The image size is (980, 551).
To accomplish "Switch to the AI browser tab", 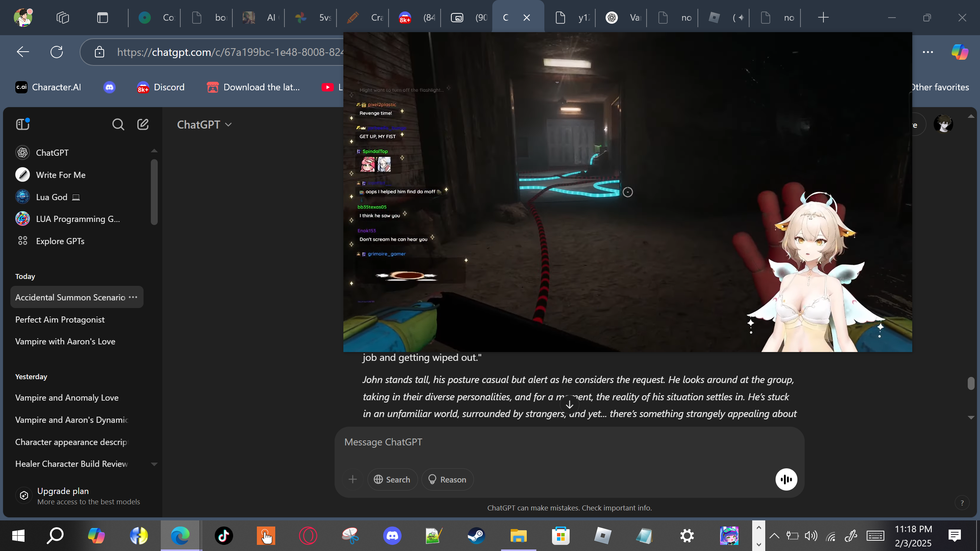I will tap(259, 18).
